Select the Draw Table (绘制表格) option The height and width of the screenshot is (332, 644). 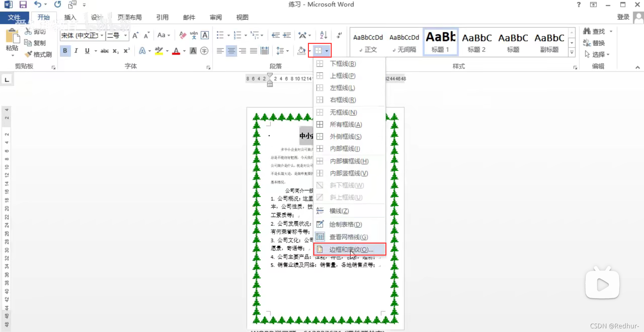point(345,224)
